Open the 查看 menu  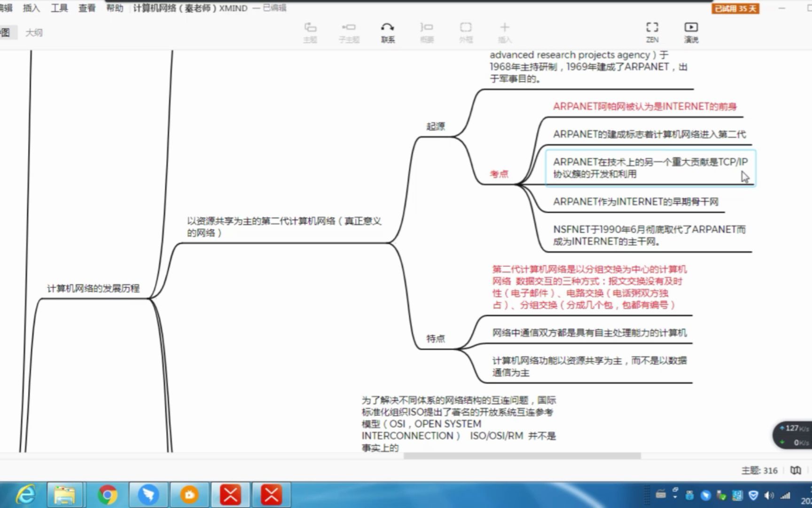[87, 8]
